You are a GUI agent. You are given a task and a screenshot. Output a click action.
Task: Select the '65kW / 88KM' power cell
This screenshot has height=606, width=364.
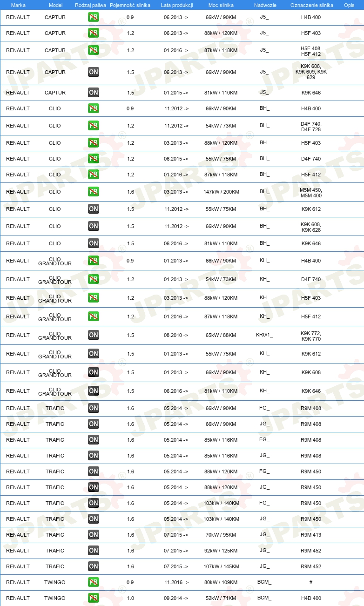coord(221,335)
